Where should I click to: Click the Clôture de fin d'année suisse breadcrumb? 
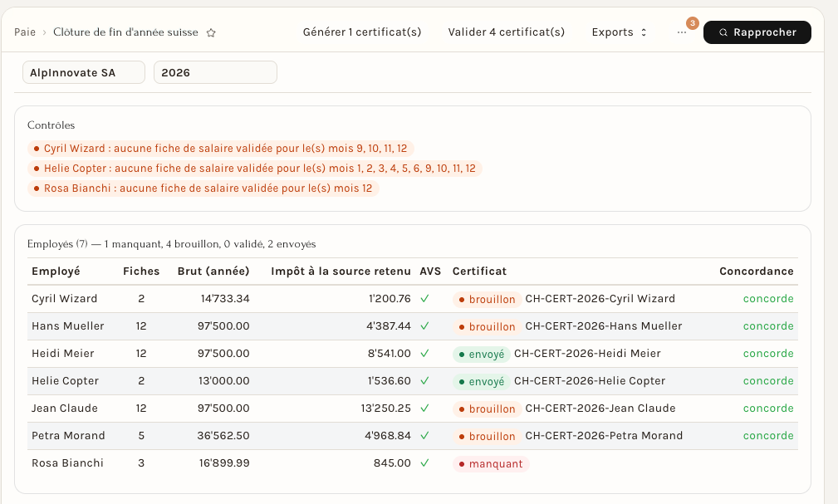[x=125, y=32]
